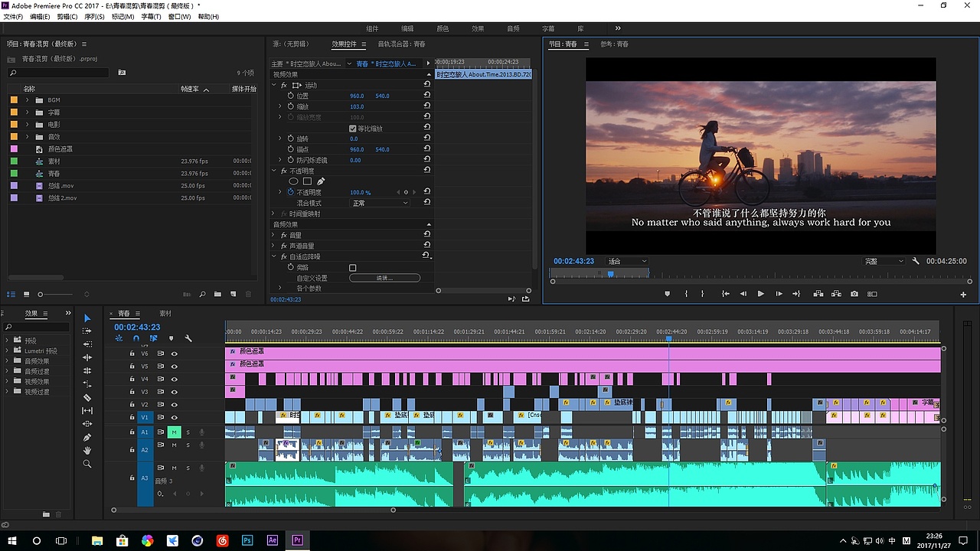Toggle timeline Snap magnet icon
Viewport: 980px width, 551px height.
click(136, 338)
